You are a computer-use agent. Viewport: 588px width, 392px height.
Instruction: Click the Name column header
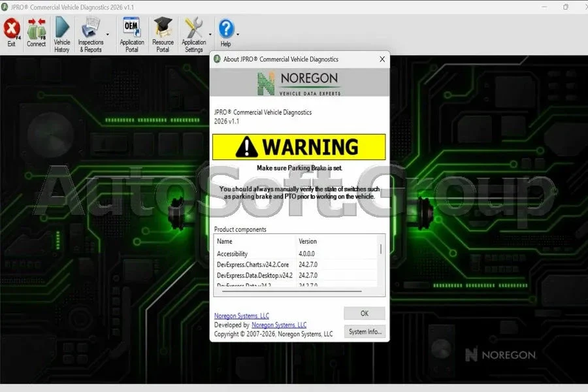point(255,241)
